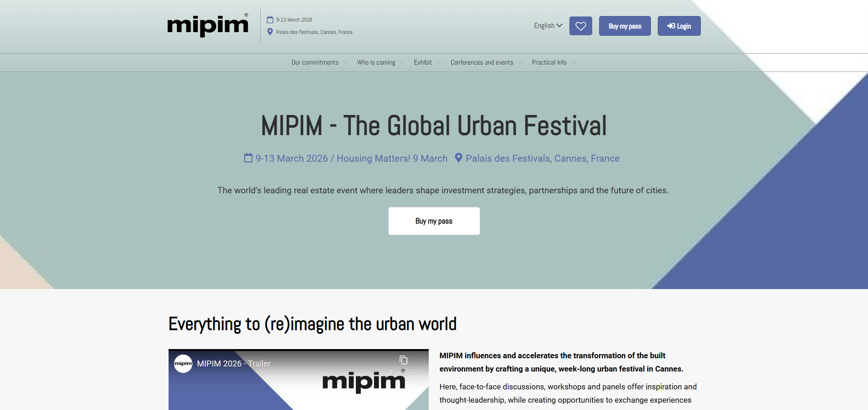Copy the video link using the copy icon
The image size is (868, 410).
click(403, 361)
